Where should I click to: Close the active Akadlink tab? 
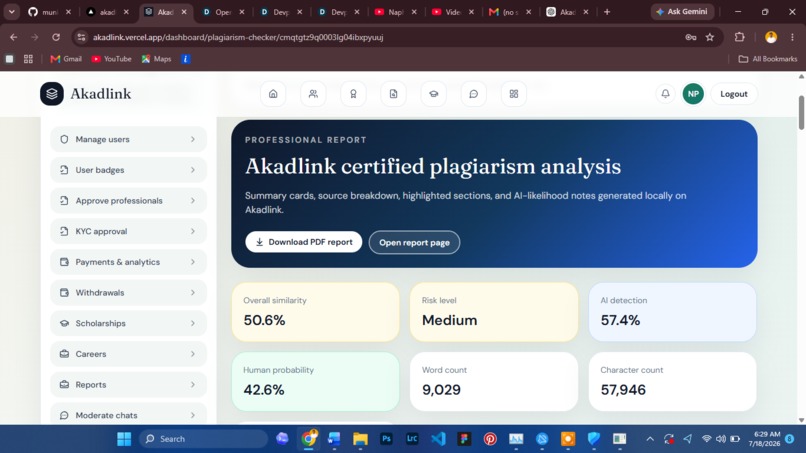[x=184, y=12]
